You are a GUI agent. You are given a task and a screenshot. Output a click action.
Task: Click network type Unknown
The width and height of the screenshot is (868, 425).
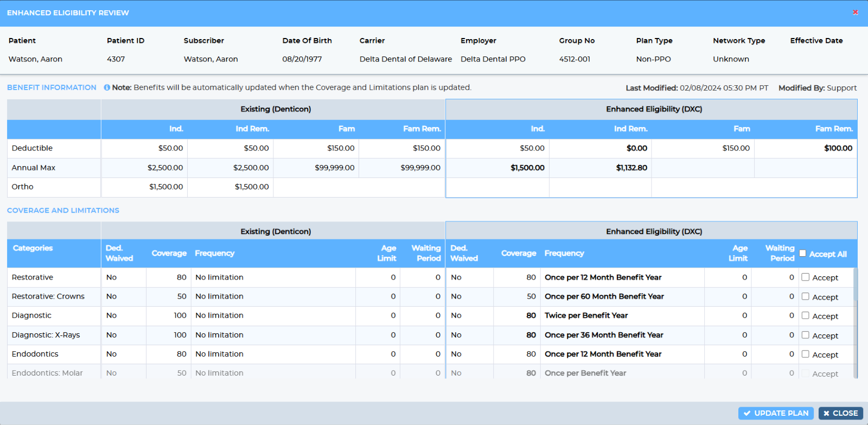(x=731, y=59)
